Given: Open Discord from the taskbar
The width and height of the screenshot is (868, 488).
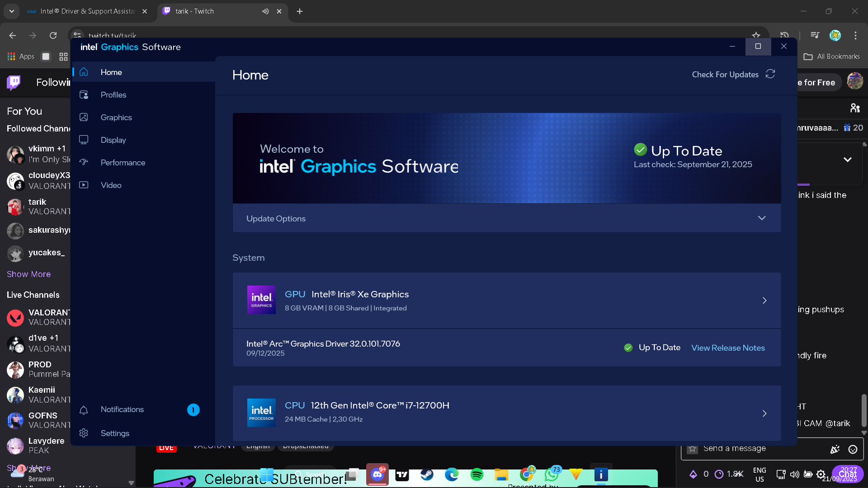Looking at the screenshot, I should [x=377, y=474].
